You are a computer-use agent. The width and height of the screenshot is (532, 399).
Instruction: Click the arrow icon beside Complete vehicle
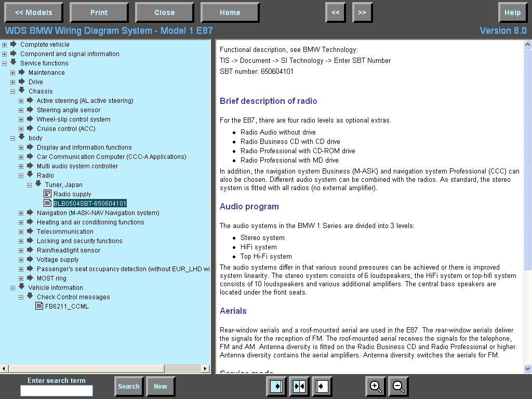(14, 44)
